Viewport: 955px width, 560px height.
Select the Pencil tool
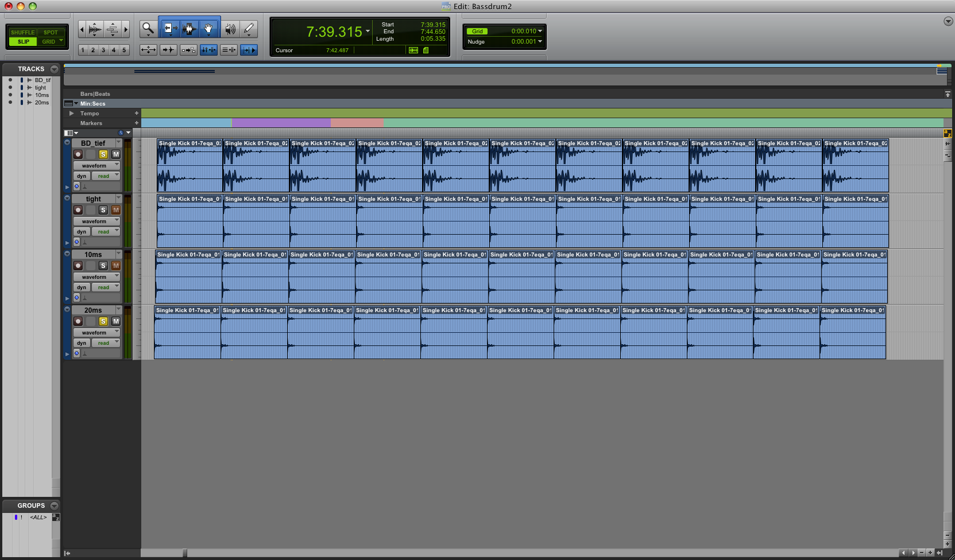coord(249,29)
